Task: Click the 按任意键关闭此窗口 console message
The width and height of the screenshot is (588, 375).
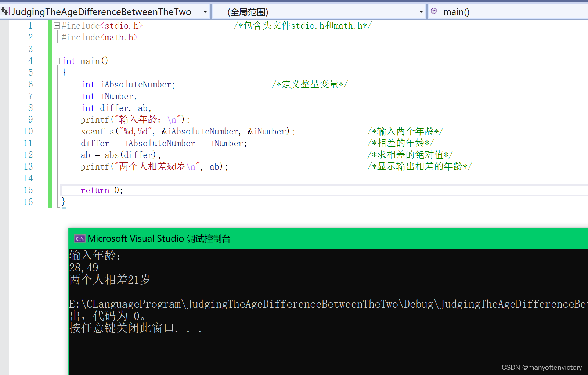Action: (x=136, y=328)
